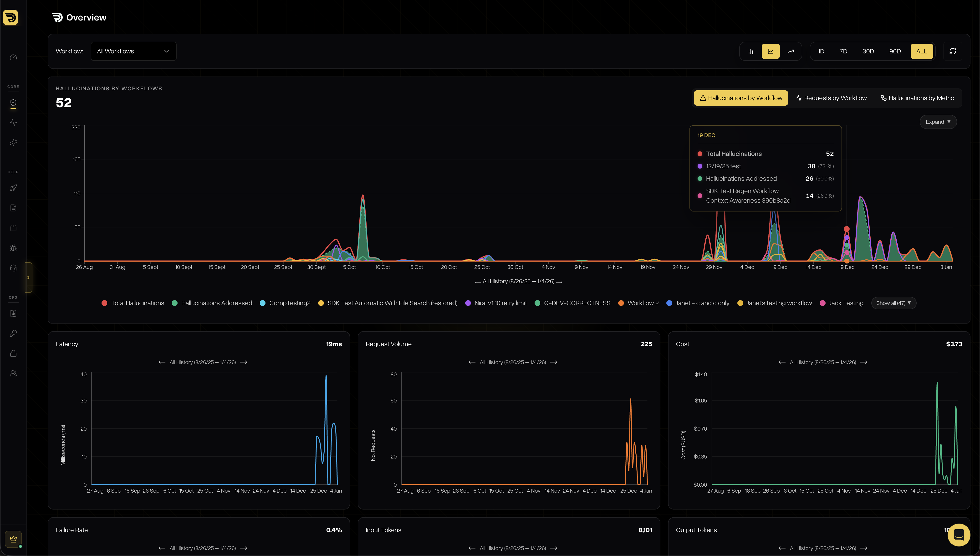Viewport: 980px width, 556px height.
Task: Open API keys with the key icon
Action: click(13, 333)
